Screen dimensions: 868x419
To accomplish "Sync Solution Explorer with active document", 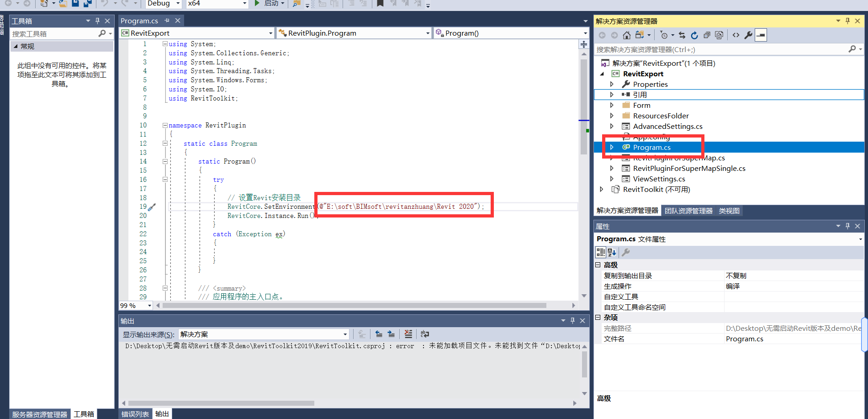I will click(682, 35).
